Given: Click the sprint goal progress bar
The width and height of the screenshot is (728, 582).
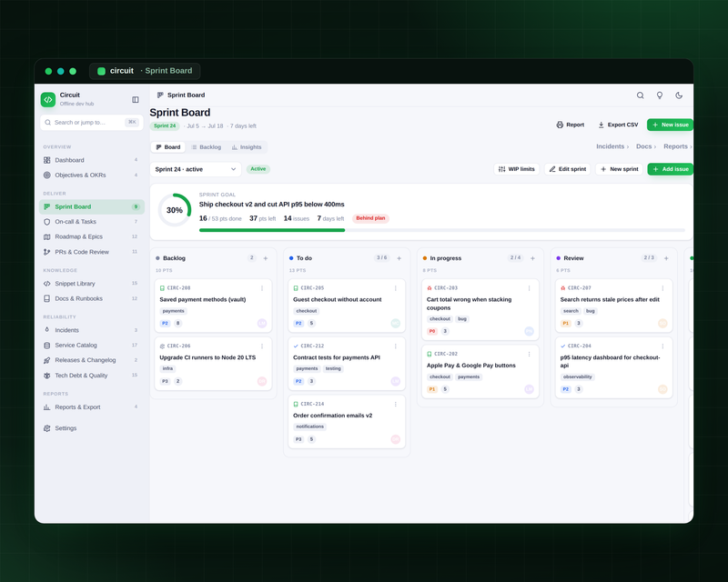Looking at the screenshot, I should [442, 230].
